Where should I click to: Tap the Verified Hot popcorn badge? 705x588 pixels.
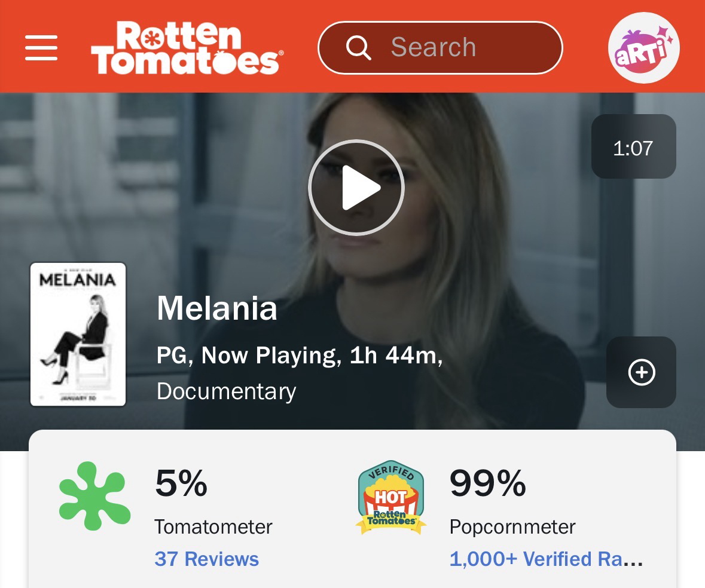[390, 497]
